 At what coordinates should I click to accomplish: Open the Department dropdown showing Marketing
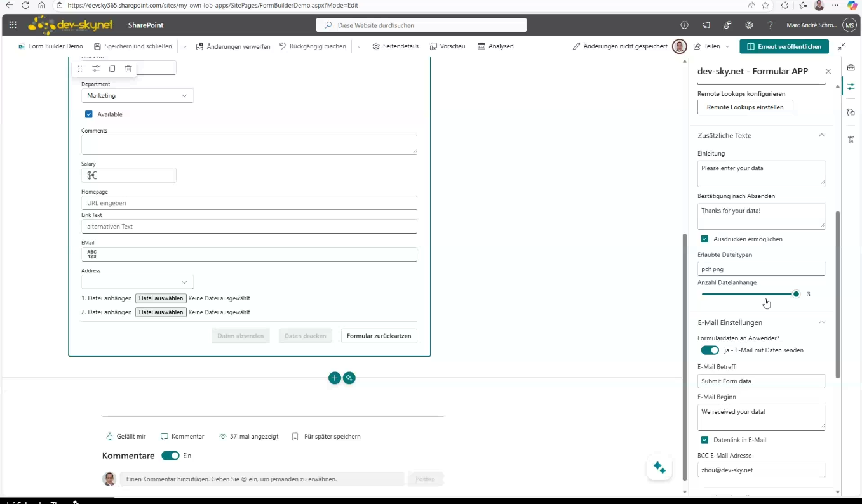pyautogui.click(x=137, y=96)
